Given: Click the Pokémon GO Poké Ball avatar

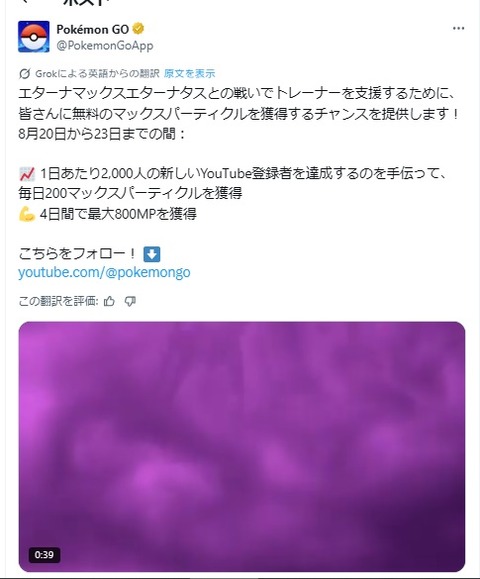Looking at the screenshot, I should coord(34,37).
